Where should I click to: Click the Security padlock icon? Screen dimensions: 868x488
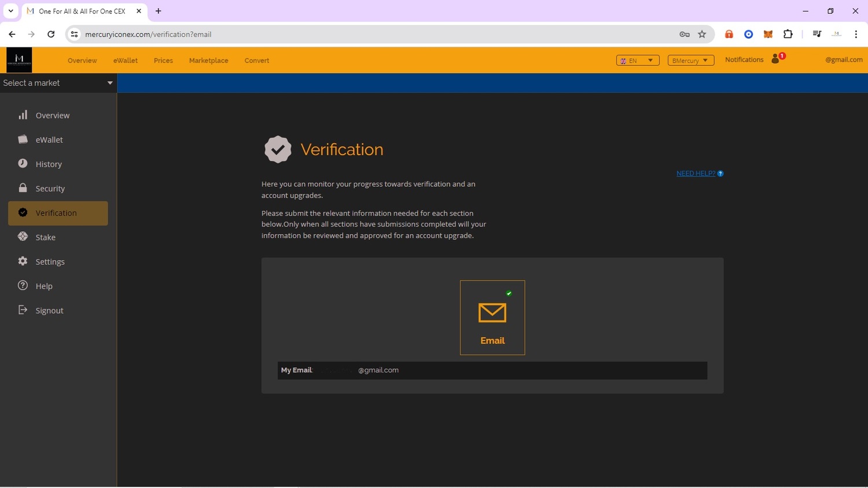[x=23, y=188]
